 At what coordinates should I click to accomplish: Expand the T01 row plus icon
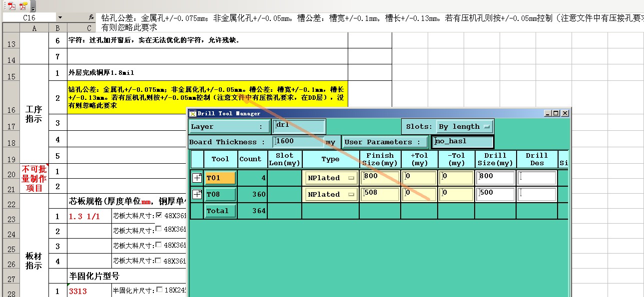[x=197, y=178]
